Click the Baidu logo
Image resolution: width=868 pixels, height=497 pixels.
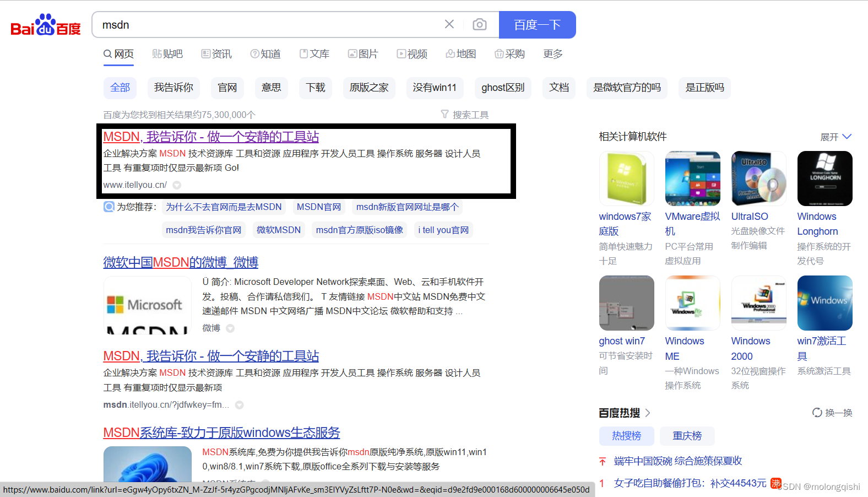click(x=46, y=25)
